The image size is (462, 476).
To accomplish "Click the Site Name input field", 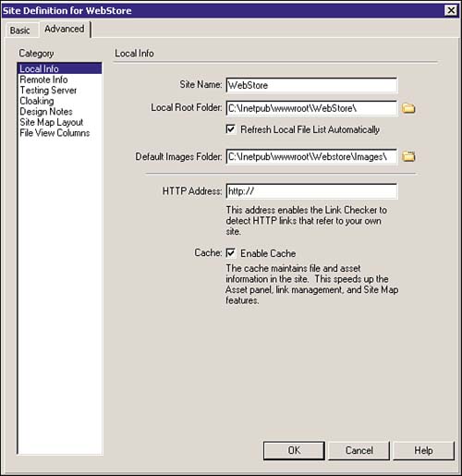I will tap(311, 85).
